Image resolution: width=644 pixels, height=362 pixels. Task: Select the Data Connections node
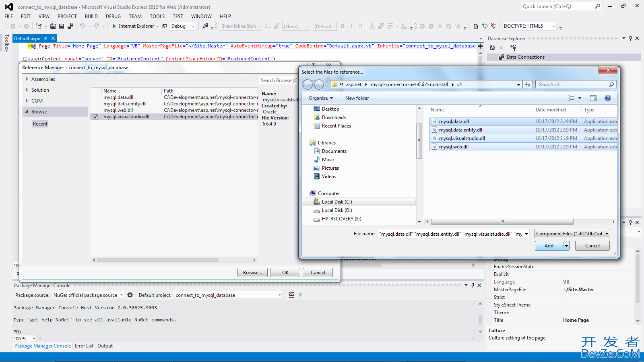click(x=525, y=57)
